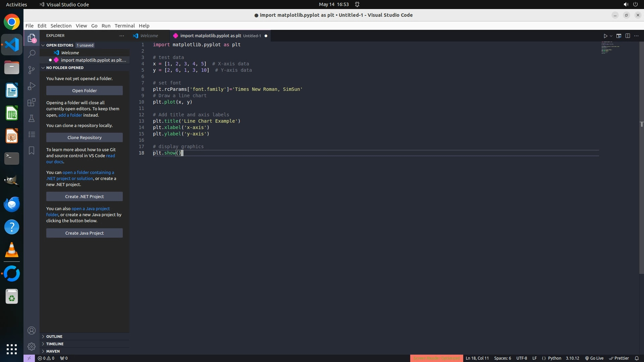Viewport: 644px width, 362px height.
Task: Open the Source Control view
Action: (x=32, y=70)
